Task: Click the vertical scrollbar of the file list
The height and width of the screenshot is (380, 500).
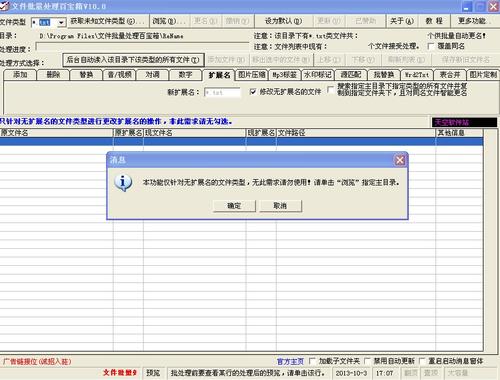Action: (489, 240)
